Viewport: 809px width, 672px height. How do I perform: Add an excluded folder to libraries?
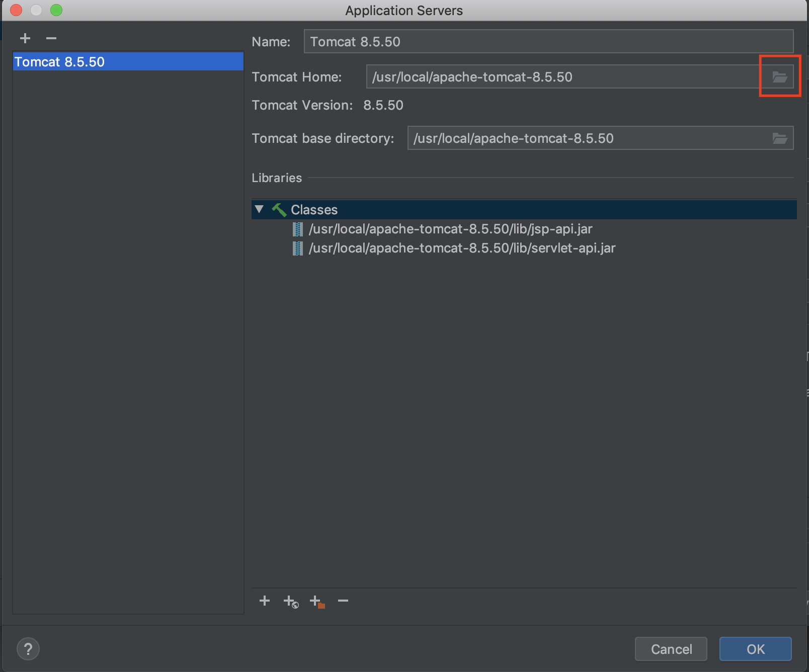click(x=317, y=601)
